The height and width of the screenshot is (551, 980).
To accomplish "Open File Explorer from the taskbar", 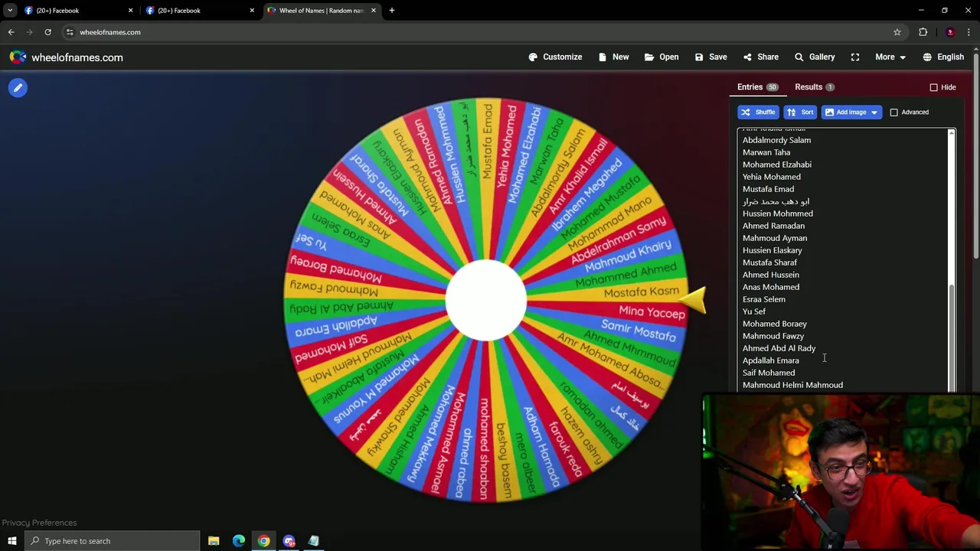I will pyautogui.click(x=214, y=541).
